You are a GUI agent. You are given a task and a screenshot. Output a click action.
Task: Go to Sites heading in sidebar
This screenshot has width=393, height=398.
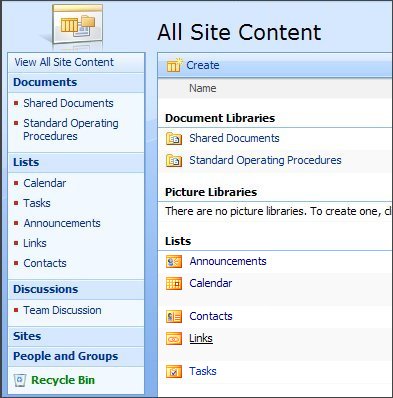click(27, 336)
